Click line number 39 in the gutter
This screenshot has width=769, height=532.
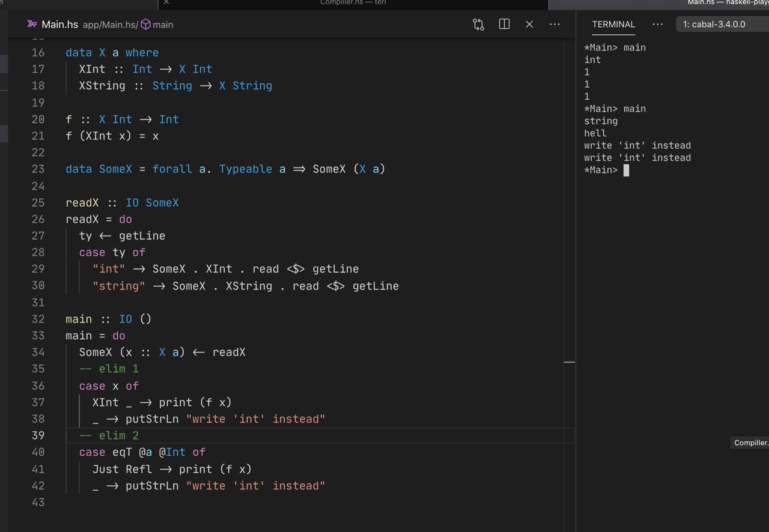(38, 435)
